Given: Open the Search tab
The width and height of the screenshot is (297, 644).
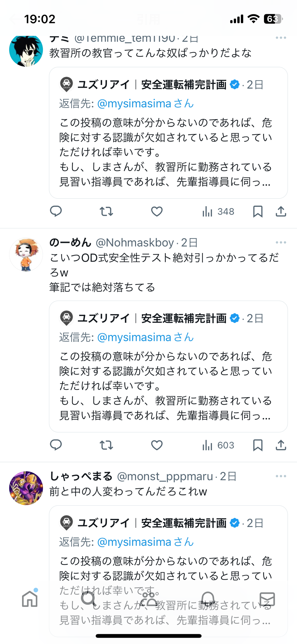Looking at the screenshot, I should click(89, 598).
